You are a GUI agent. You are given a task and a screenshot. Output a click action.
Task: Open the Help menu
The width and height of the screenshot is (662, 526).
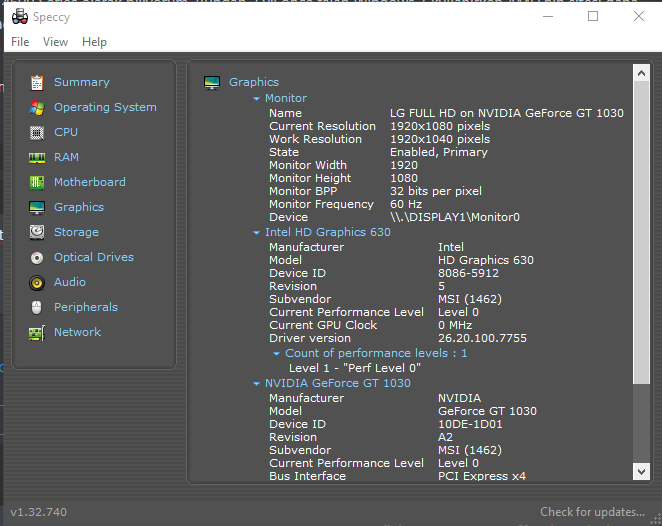click(x=94, y=42)
